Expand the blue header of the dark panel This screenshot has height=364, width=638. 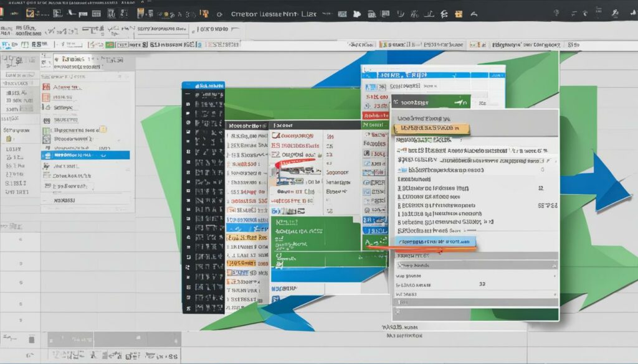coord(203,86)
